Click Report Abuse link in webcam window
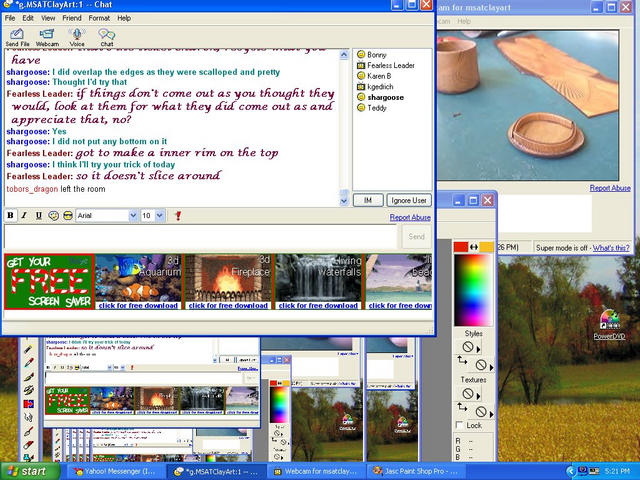Image resolution: width=640 pixels, height=480 pixels. coord(610,188)
